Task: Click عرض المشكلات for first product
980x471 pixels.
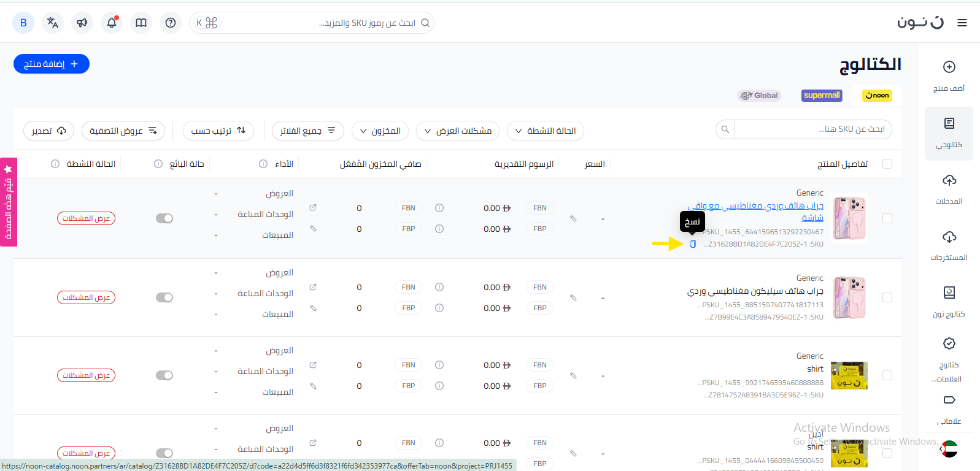Action: tap(86, 218)
